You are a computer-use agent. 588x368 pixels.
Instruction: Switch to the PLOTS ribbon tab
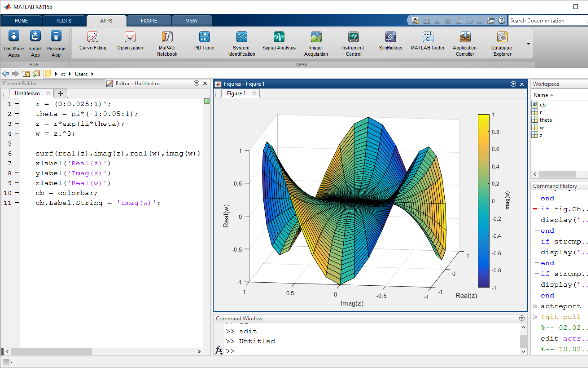(64, 21)
